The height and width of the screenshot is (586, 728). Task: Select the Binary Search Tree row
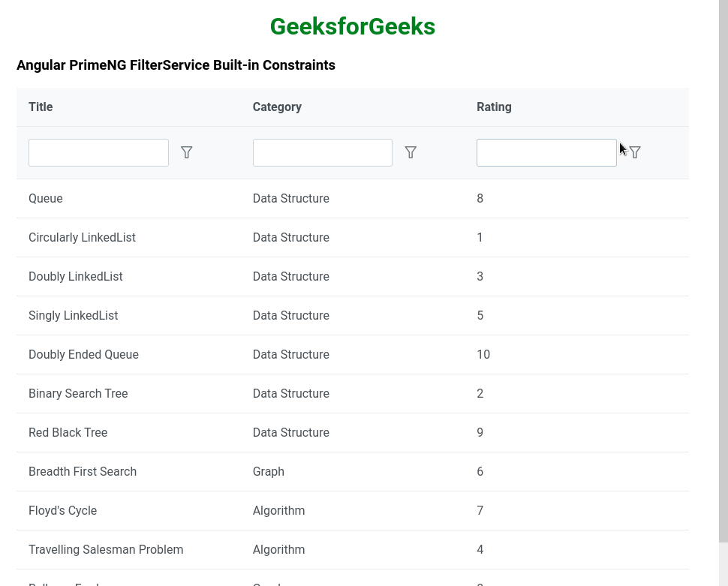78,394
